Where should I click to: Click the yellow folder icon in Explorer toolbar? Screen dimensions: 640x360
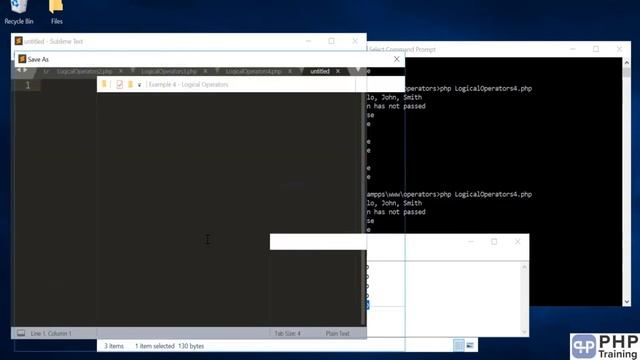[x=104, y=84]
